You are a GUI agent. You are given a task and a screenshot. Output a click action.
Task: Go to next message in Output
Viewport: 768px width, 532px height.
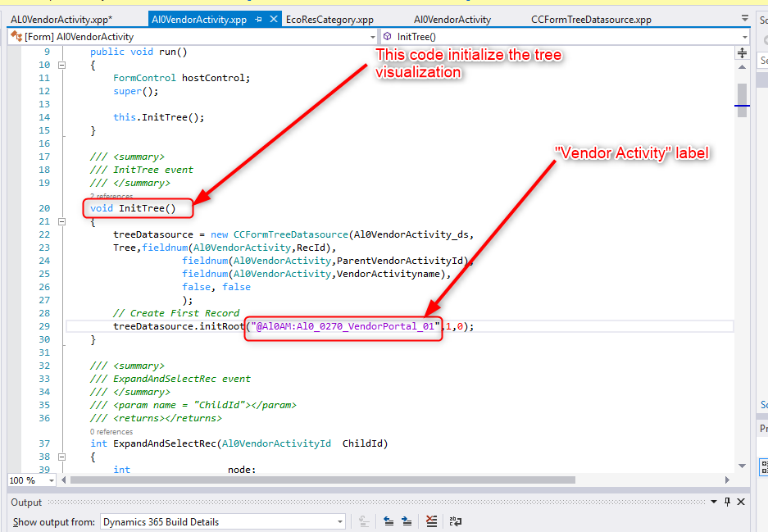[x=407, y=521]
